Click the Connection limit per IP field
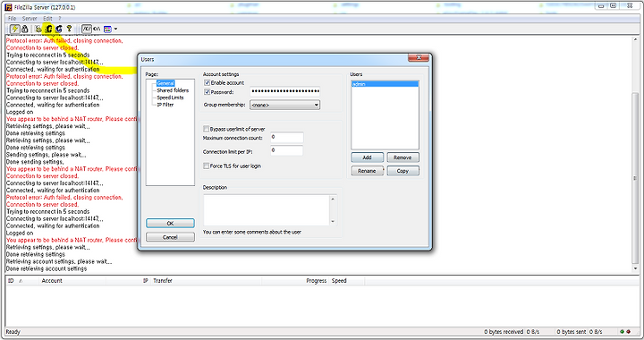644x340 pixels. coord(287,150)
